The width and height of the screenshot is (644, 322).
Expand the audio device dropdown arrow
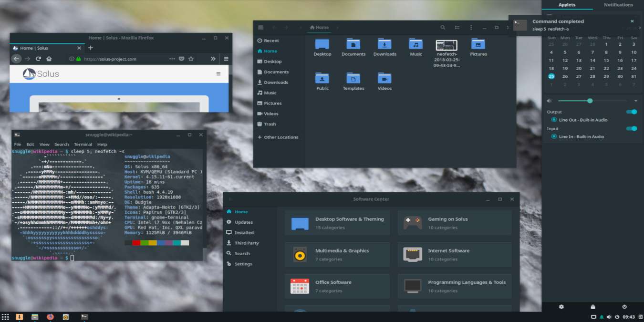(635, 101)
